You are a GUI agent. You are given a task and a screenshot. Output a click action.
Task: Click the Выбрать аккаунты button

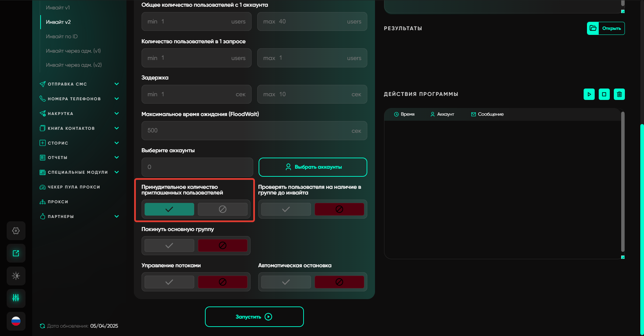click(313, 167)
